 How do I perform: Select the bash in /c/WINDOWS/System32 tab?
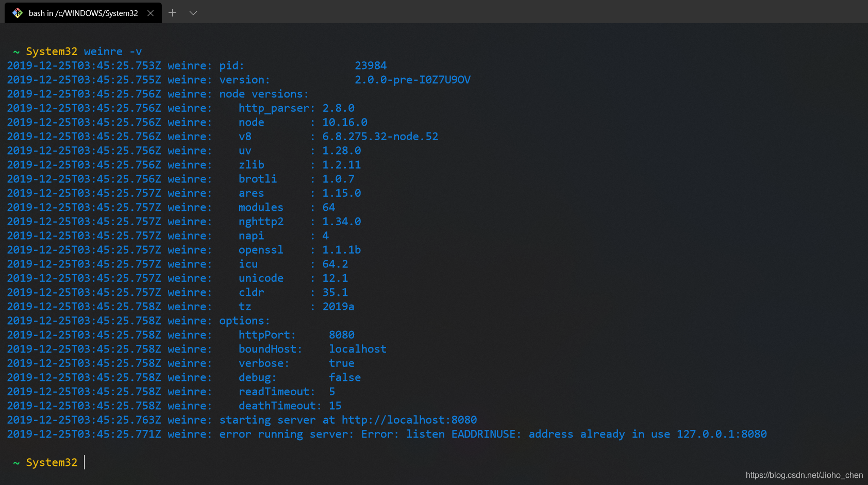coord(83,13)
